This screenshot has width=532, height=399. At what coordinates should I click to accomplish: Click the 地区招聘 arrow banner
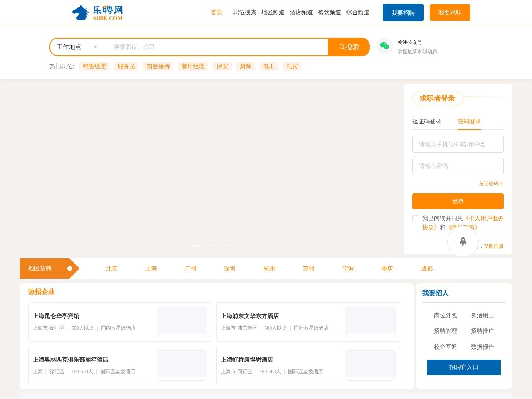(x=46, y=268)
